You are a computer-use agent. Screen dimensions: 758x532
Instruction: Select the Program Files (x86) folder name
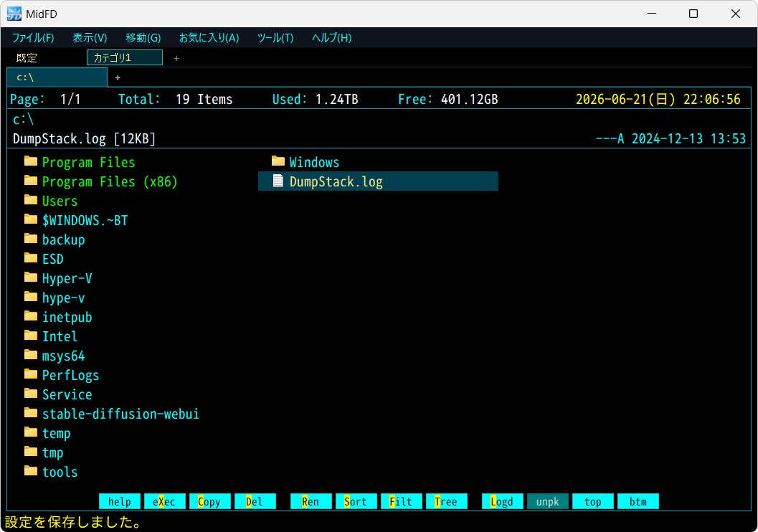click(110, 181)
